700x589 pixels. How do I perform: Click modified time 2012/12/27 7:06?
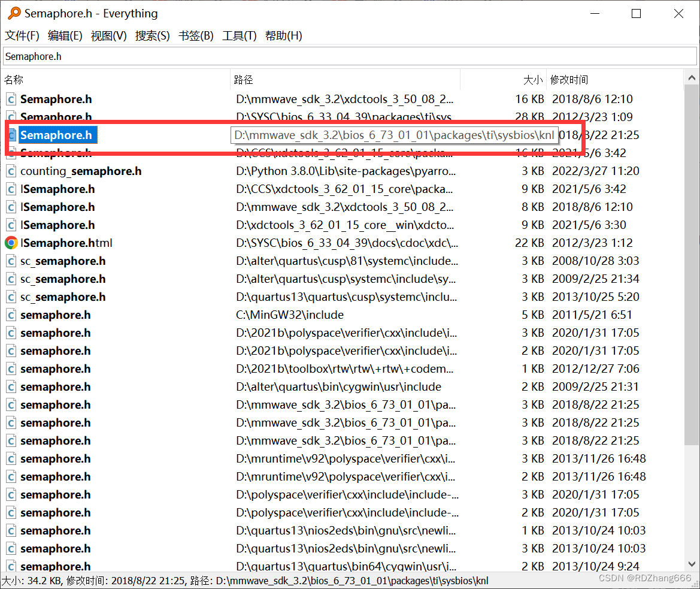click(596, 369)
